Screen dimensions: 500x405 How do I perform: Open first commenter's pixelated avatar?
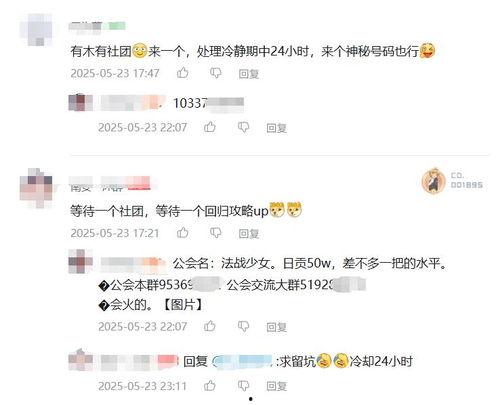pyautogui.click(x=36, y=30)
